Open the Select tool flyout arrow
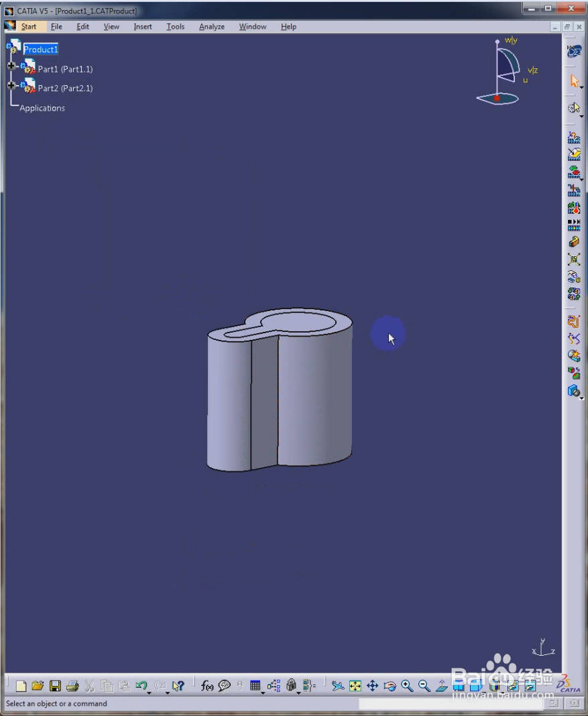Viewport: 588px width, 716px height. tap(581, 88)
